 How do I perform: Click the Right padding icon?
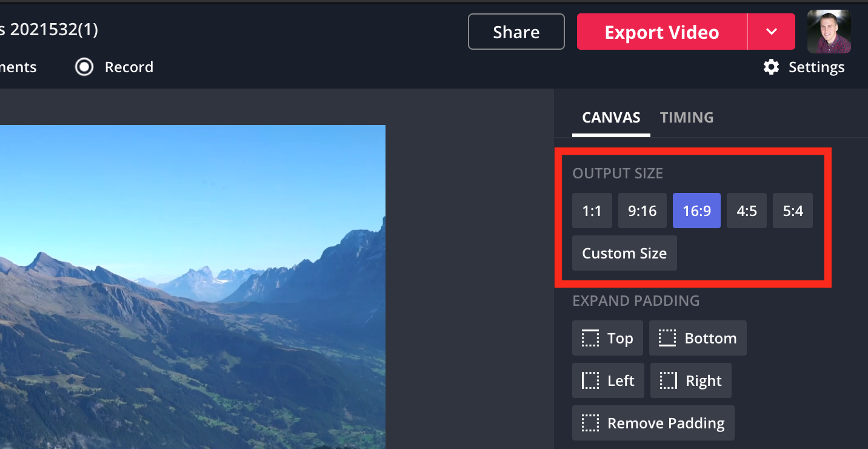coord(669,381)
